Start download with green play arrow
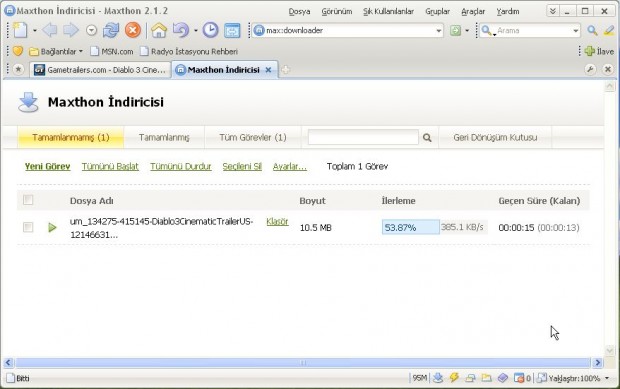The height and width of the screenshot is (389, 620). point(52,227)
